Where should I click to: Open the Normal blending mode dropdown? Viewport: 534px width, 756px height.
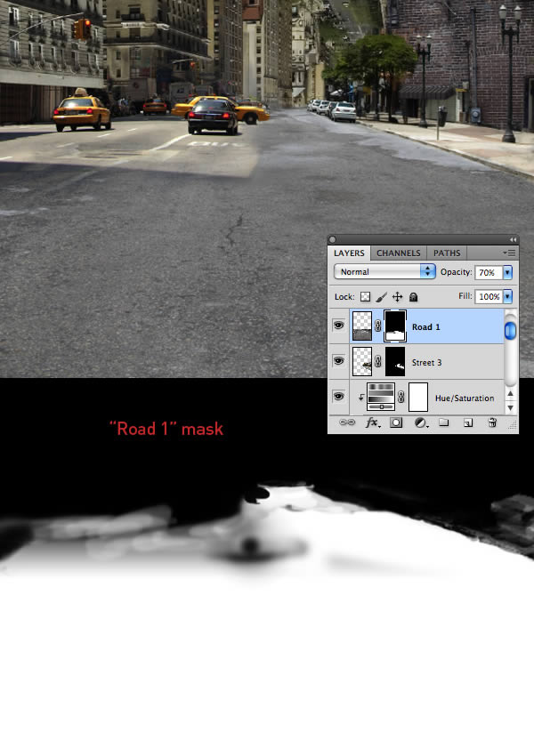(384, 271)
